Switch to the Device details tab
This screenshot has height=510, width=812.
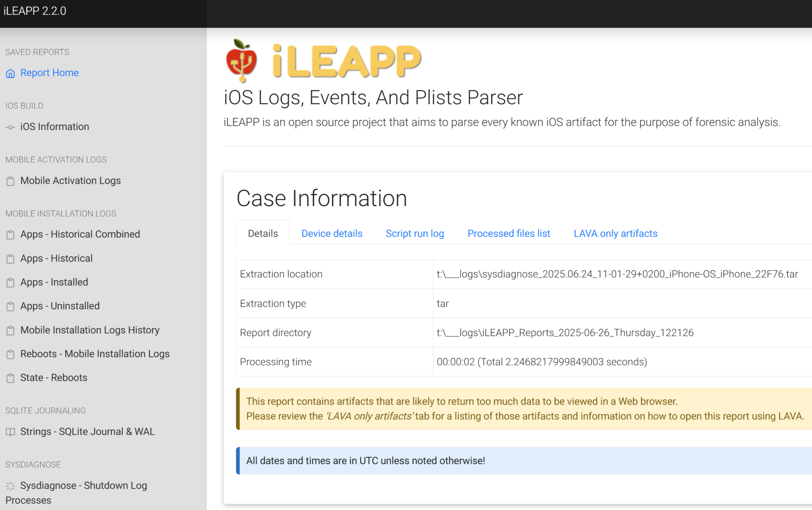[331, 233]
